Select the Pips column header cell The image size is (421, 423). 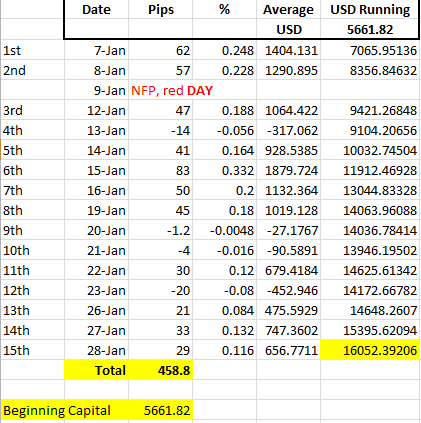pos(161,9)
